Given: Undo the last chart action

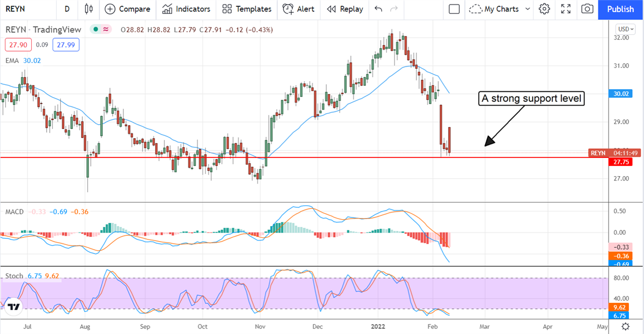Looking at the screenshot, I should (378, 9).
